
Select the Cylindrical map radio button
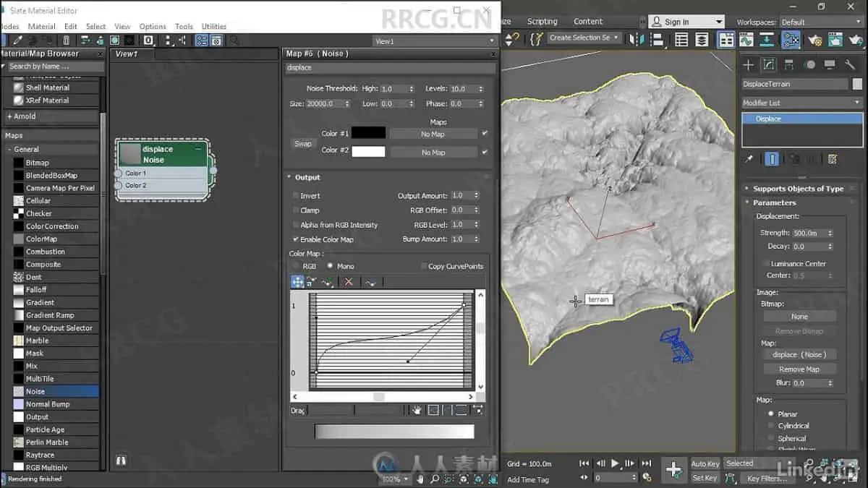771,427
